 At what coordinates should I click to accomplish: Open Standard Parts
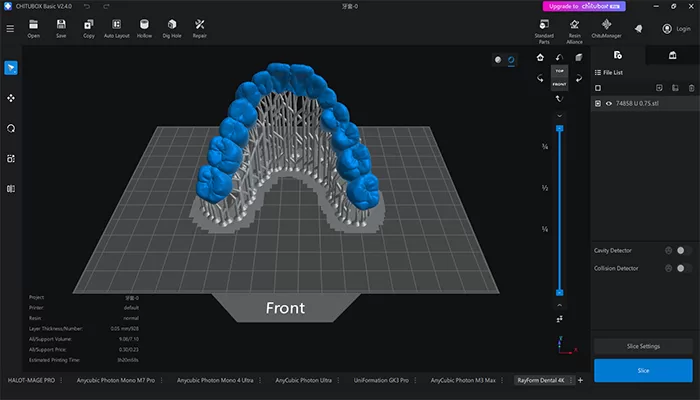pyautogui.click(x=544, y=31)
